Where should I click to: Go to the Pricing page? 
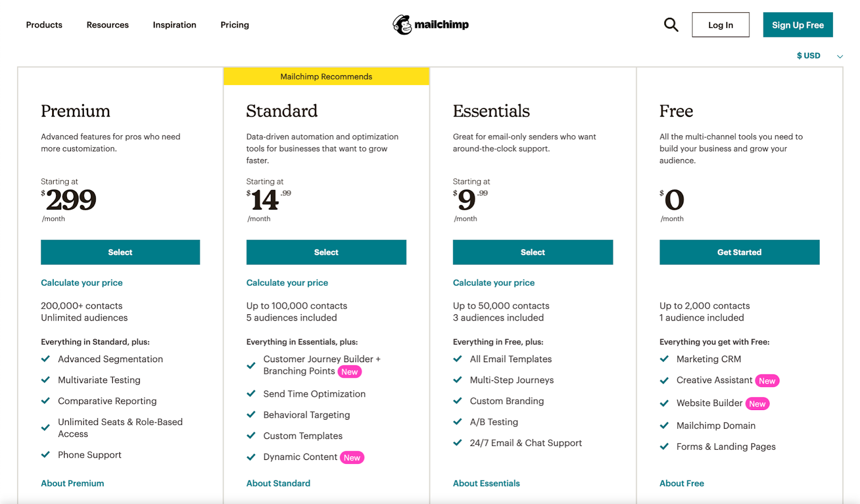click(x=234, y=25)
